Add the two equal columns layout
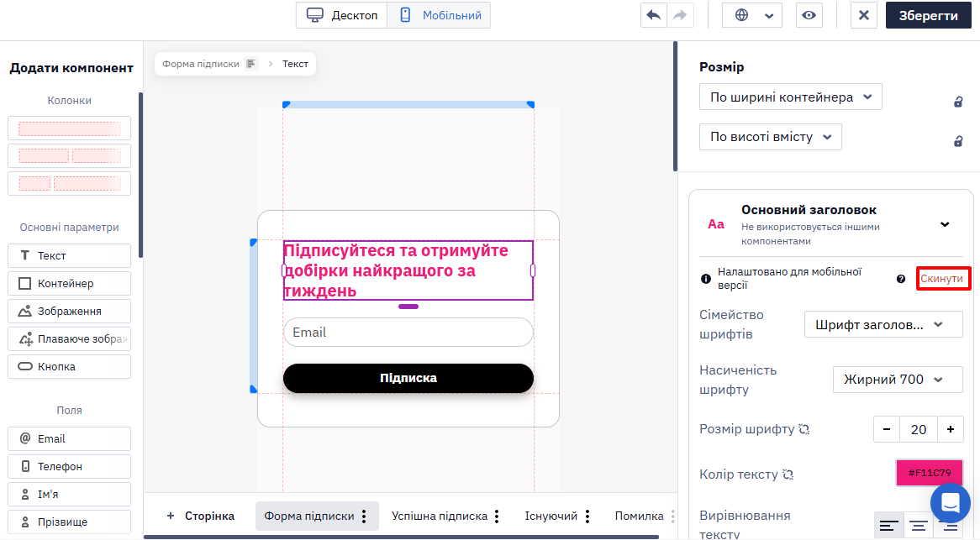Viewport: 980px width, 540px height. [70, 156]
